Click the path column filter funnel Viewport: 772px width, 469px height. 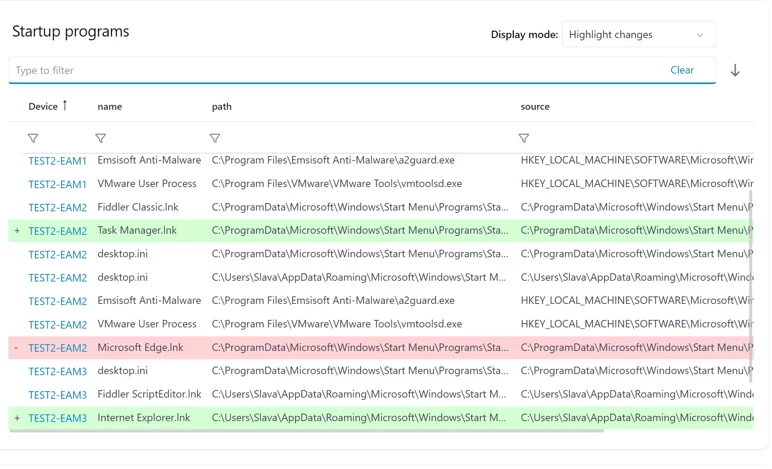coord(215,139)
